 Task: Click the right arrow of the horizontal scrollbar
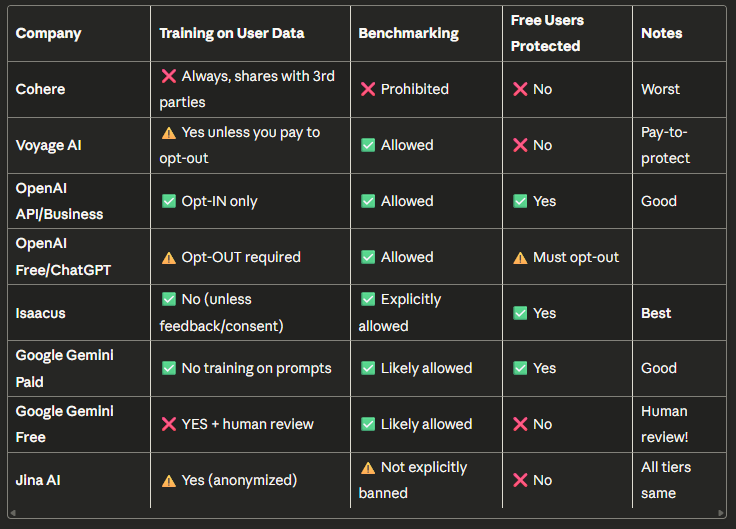pyautogui.click(x=723, y=513)
